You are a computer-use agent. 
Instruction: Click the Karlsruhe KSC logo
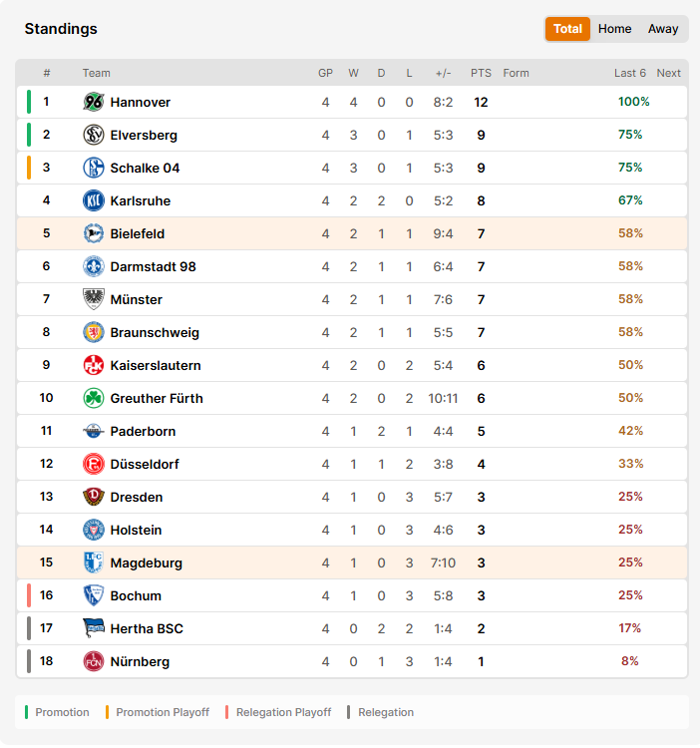(94, 200)
